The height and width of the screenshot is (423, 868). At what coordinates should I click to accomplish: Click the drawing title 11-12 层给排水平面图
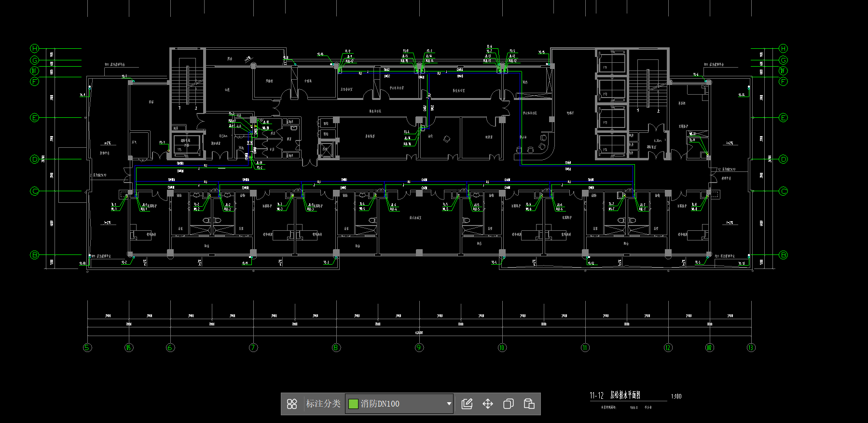(x=615, y=395)
